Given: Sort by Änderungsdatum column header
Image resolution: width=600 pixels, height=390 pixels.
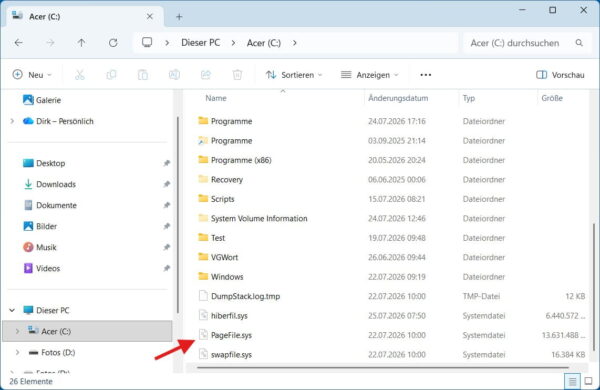Looking at the screenshot, I should click(x=398, y=98).
